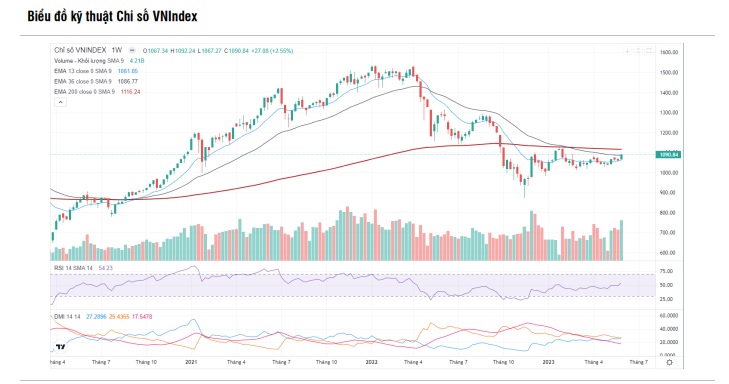The height and width of the screenshot is (384, 729).
Task: Click the 2021 time axis label
Action: [x=191, y=362]
